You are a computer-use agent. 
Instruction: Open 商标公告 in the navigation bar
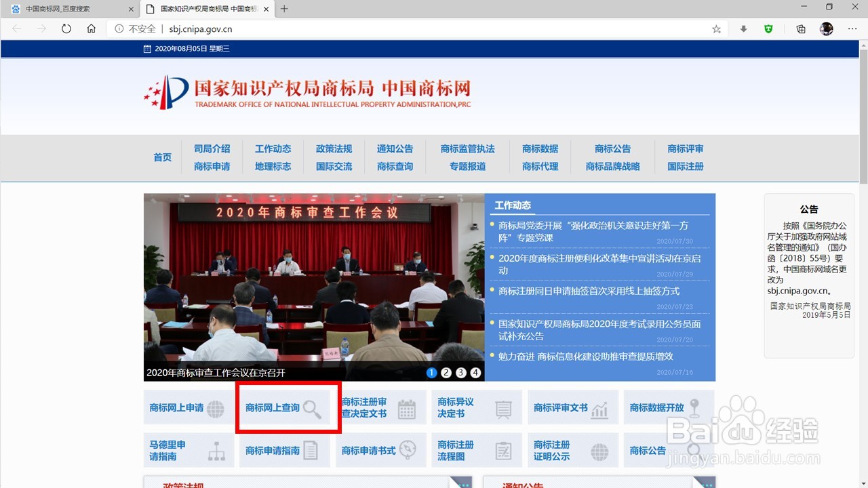[612, 148]
